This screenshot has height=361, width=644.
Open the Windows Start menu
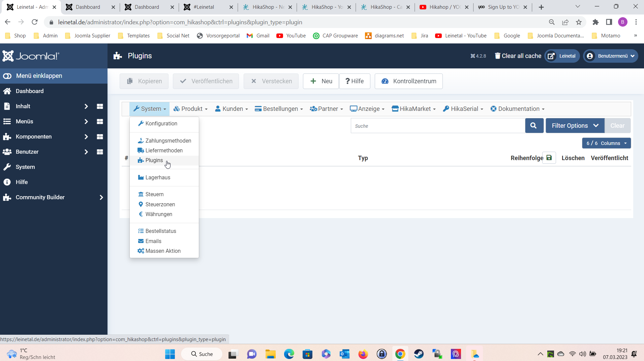pos(170,354)
